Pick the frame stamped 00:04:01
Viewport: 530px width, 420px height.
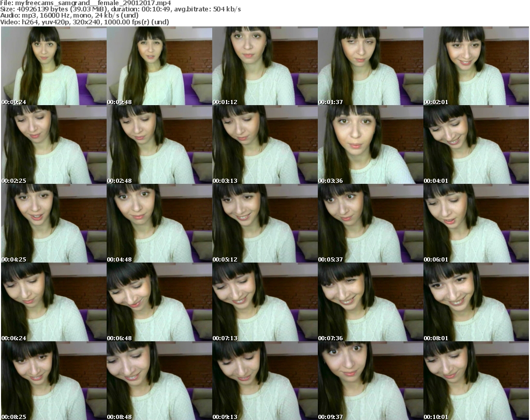pos(476,144)
